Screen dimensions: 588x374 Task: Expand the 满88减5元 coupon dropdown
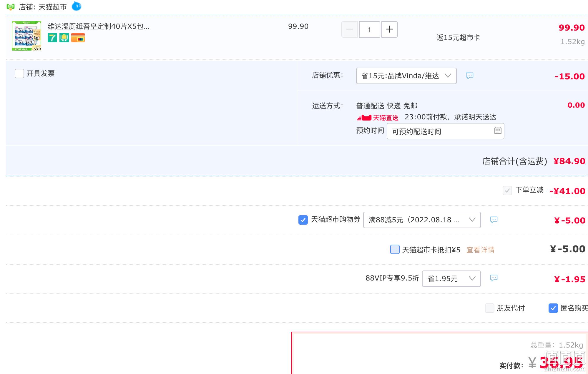pos(422,220)
